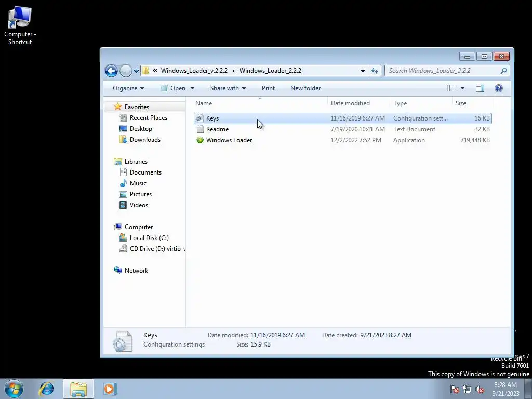Select Windows_Loader_v.2.2.2 in the address path

tap(194, 71)
